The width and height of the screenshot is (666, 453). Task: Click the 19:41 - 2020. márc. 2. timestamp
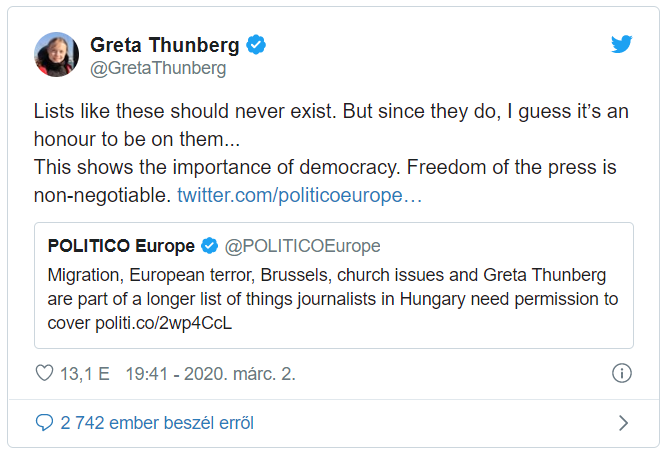(210, 374)
